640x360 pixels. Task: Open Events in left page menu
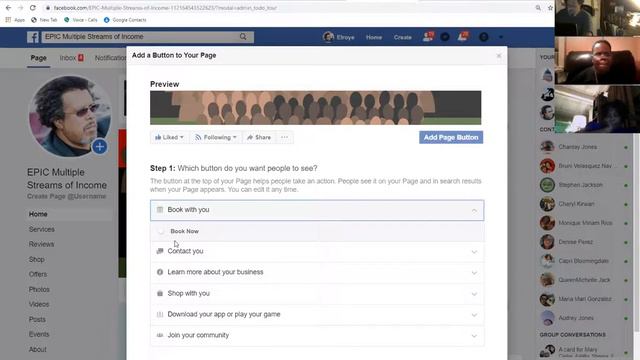39,334
